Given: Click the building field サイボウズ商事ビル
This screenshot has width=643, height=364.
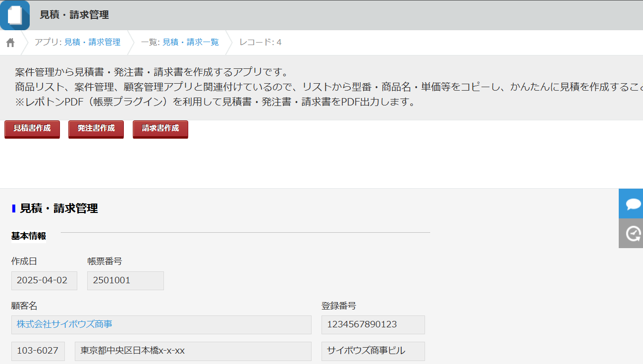Looking at the screenshot, I should (x=373, y=351).
